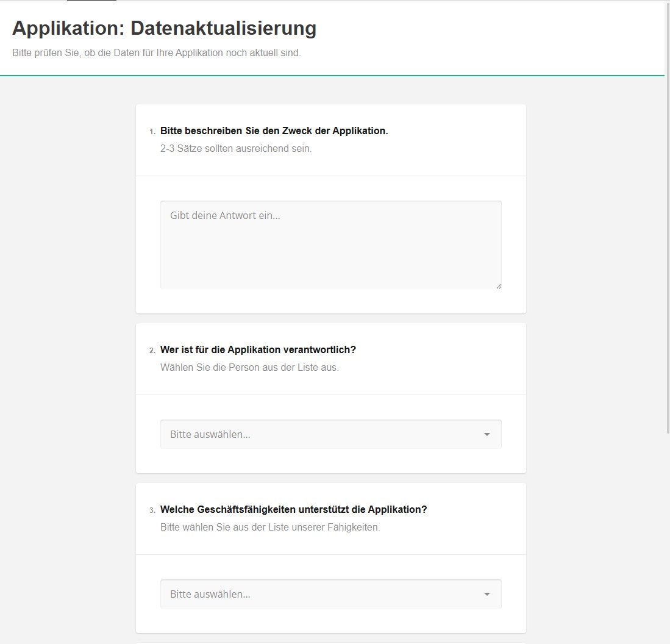Click the number marker of question 3
Image resolution: width=670 pixels, height=644 pixels.
pyautogui.click(x=152, y=510)
